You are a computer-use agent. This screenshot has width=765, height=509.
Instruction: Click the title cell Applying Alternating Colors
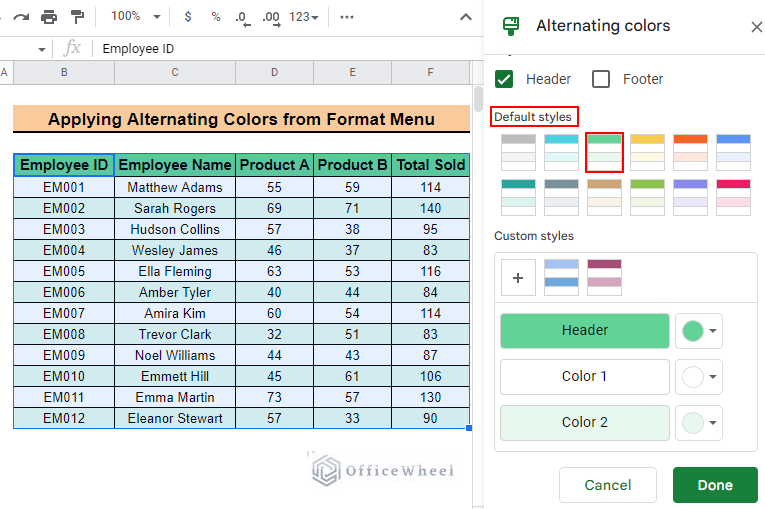[242, 119]
